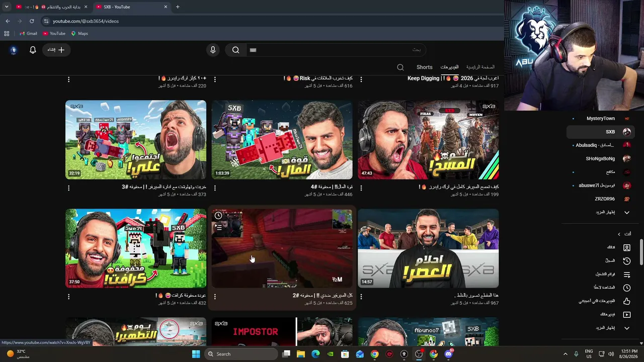Play the احلام العصر 14:57 video thumbnail
Viewport: 644px width, 362px height.
[428, 248]
